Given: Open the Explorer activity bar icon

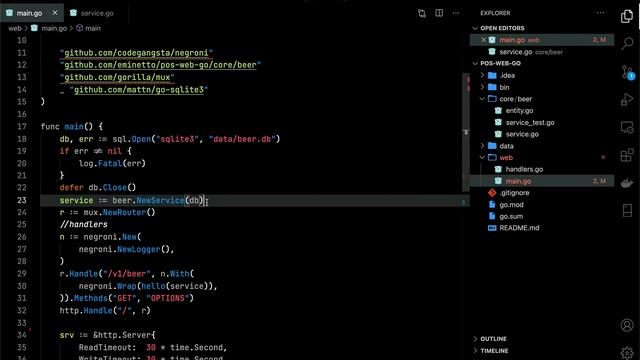Looking at the screenshot, I should click(627, 16).
